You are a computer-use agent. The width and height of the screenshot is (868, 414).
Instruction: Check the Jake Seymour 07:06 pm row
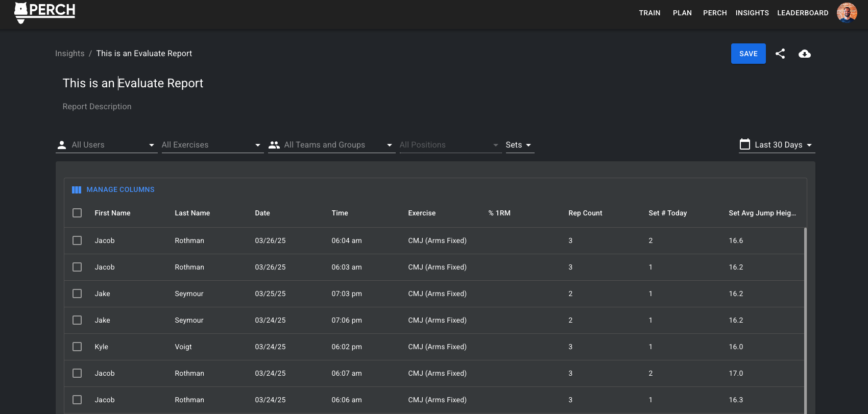(77, 320)
